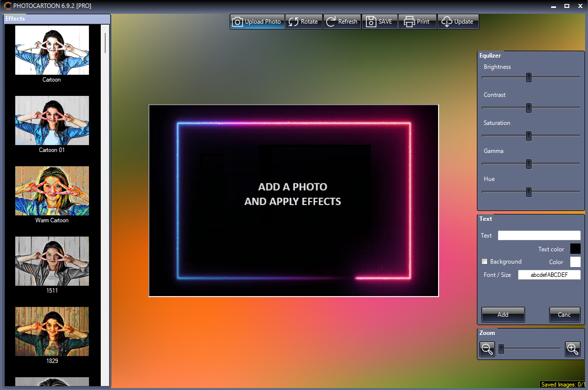Click the Refresh circular arrow icon
The width and height of the screenshot is (588, 390).
(331, 22)
